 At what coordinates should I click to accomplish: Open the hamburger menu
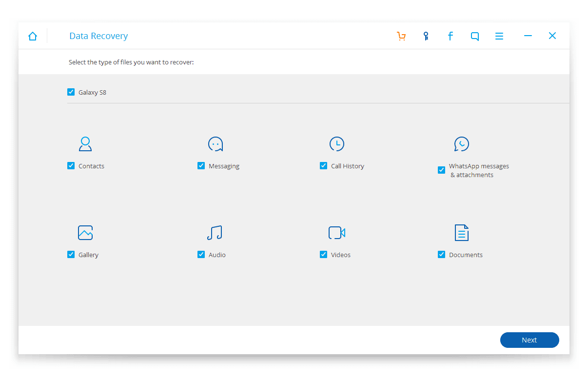499,36
